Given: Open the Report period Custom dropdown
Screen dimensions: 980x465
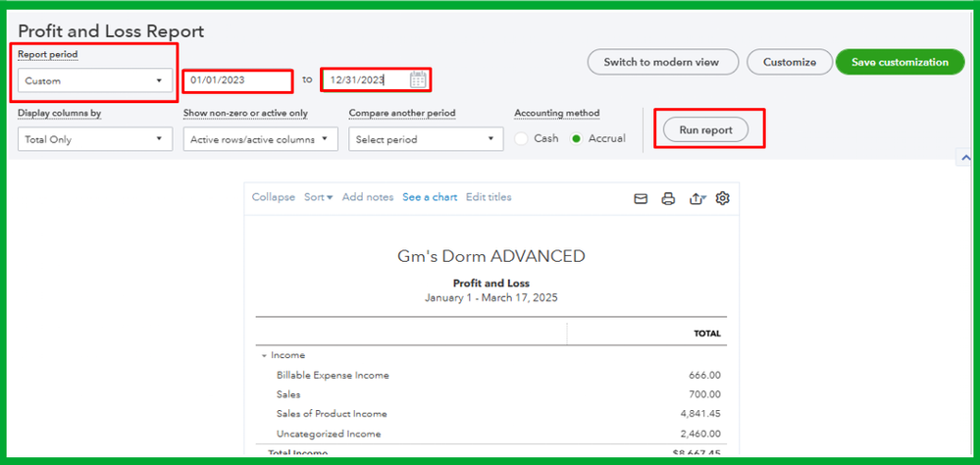Looking at the screenshot, I should click(95, 80).
